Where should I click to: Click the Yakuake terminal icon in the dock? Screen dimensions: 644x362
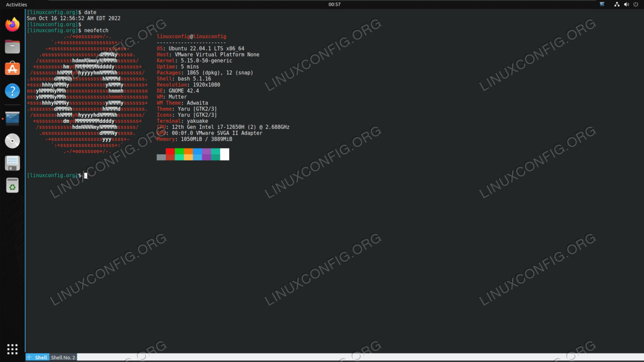tap(12, 119)
